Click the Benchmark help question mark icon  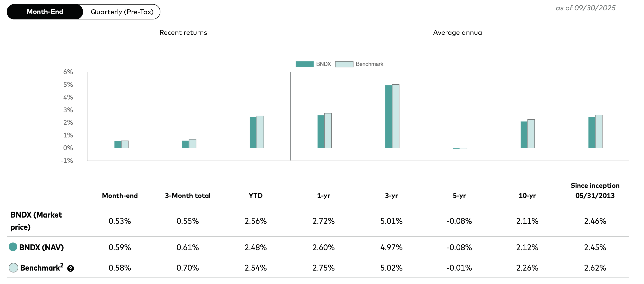click(71, 268)
